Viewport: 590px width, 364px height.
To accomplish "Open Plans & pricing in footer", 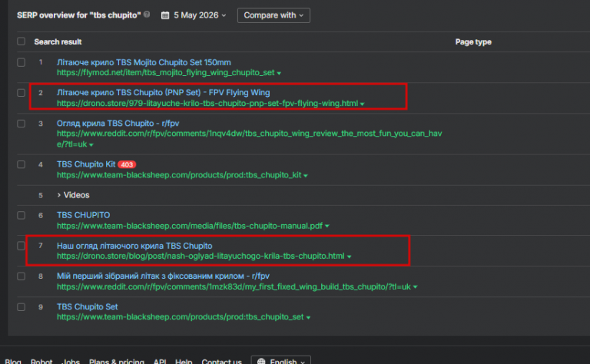I will (x=116, y=362).
